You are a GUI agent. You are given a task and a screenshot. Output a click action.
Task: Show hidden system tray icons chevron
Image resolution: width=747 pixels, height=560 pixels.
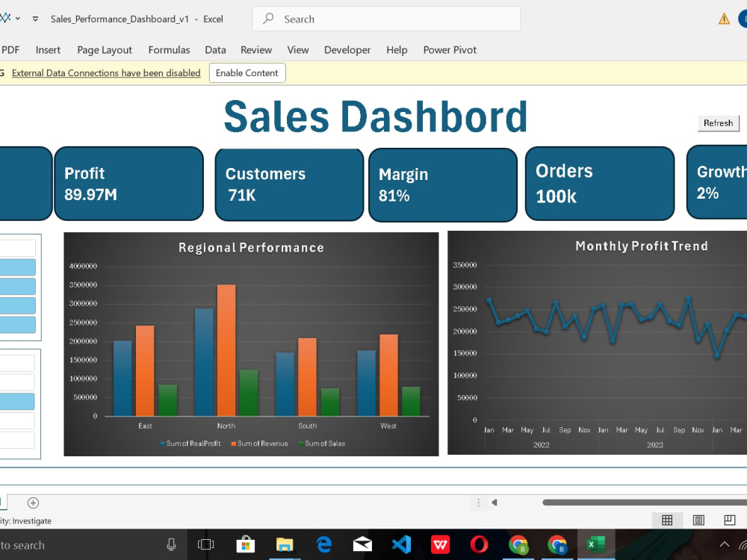724,545
